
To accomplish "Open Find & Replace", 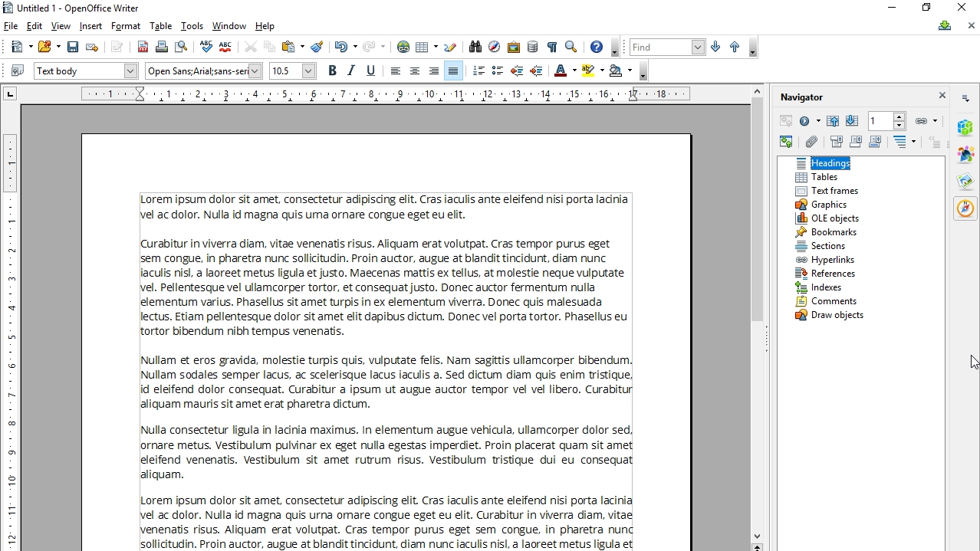I will click(x=475, y=47).
